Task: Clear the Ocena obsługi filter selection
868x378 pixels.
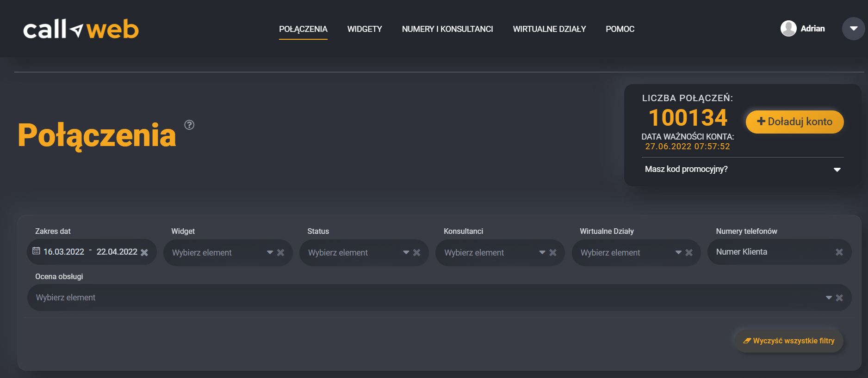Action: (839, 298)
